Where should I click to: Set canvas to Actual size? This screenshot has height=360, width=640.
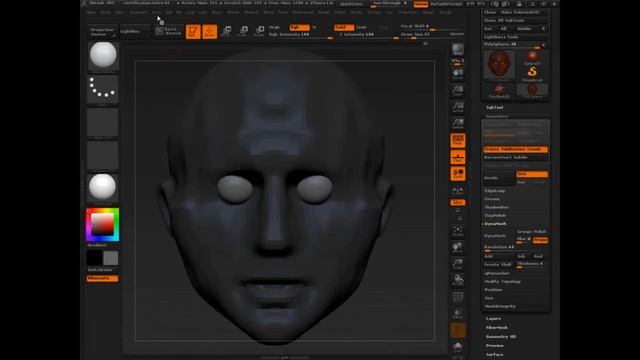458,107
